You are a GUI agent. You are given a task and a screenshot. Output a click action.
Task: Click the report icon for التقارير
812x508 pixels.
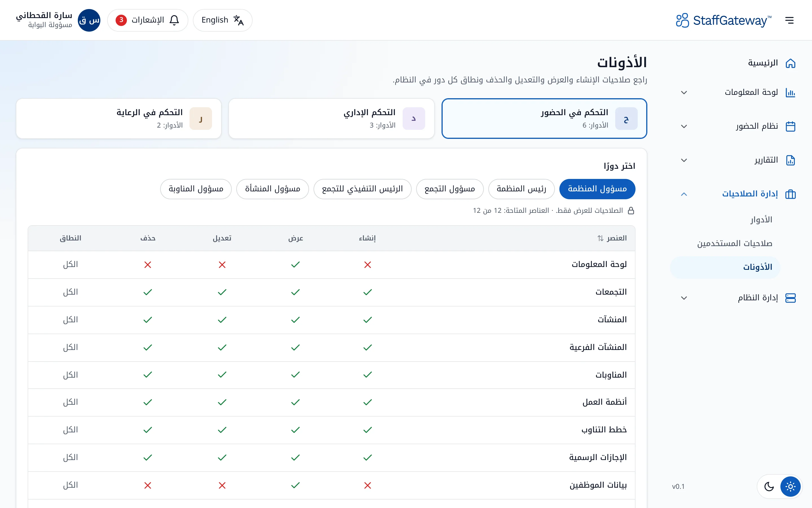pyautogui.click(x=790, y=160)
